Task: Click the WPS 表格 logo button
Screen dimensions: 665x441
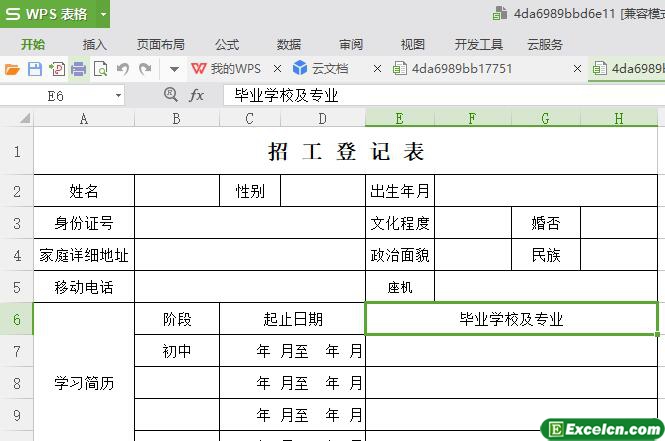Action: (46, 14)
